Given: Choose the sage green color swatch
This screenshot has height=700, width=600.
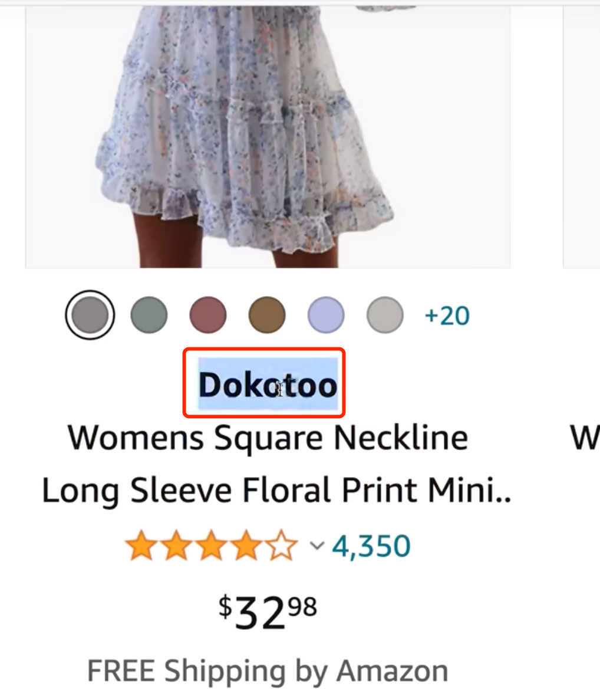Looking at the screenshot, I should (x=149, y=316).
